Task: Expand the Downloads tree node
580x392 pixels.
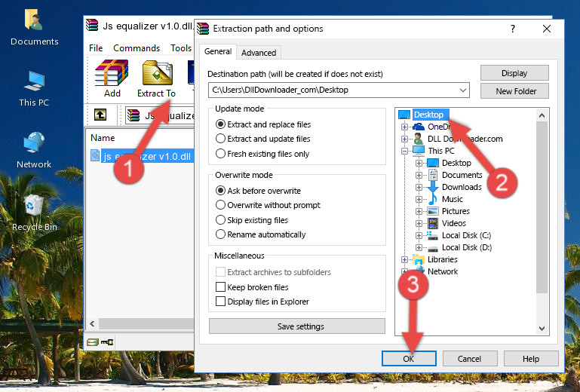Action: pos(419,187)
